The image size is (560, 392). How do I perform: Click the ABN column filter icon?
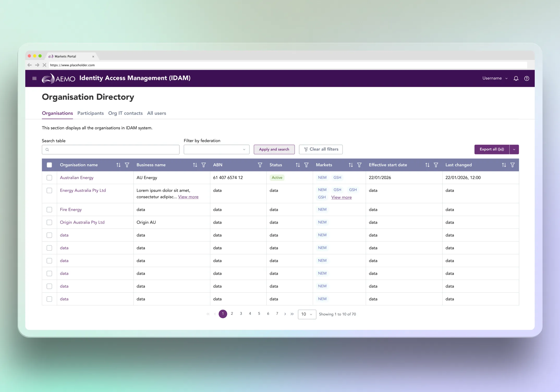[x=260, y=165]
